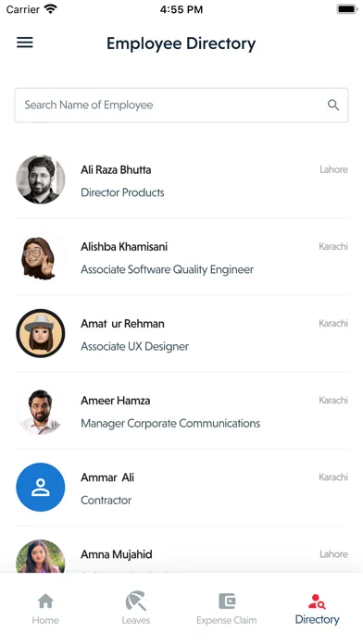Viewport: 363px width, 644px height.
Task: Open Alishba Khamisani's avatar
Action: click(x=41, y=256)
